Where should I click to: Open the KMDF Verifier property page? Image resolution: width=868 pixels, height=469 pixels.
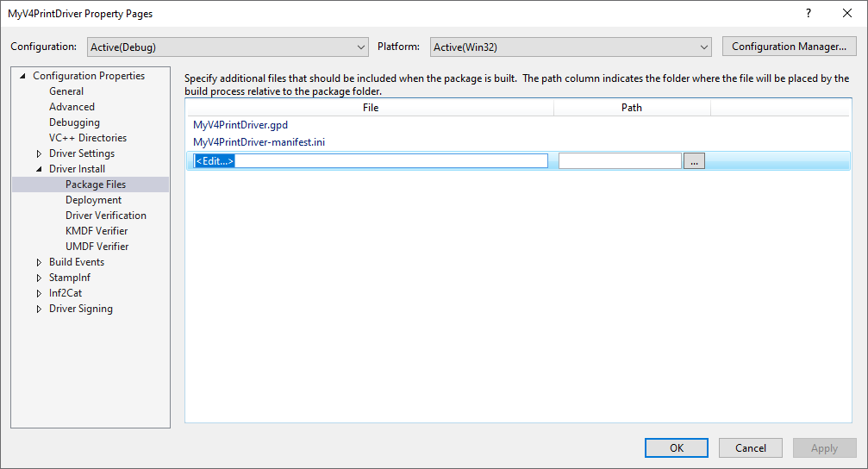point(97,231)
